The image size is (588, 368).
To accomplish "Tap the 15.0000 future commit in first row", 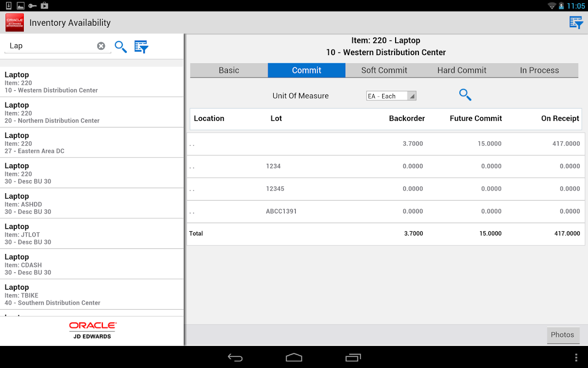I will (x=490, y=144).
